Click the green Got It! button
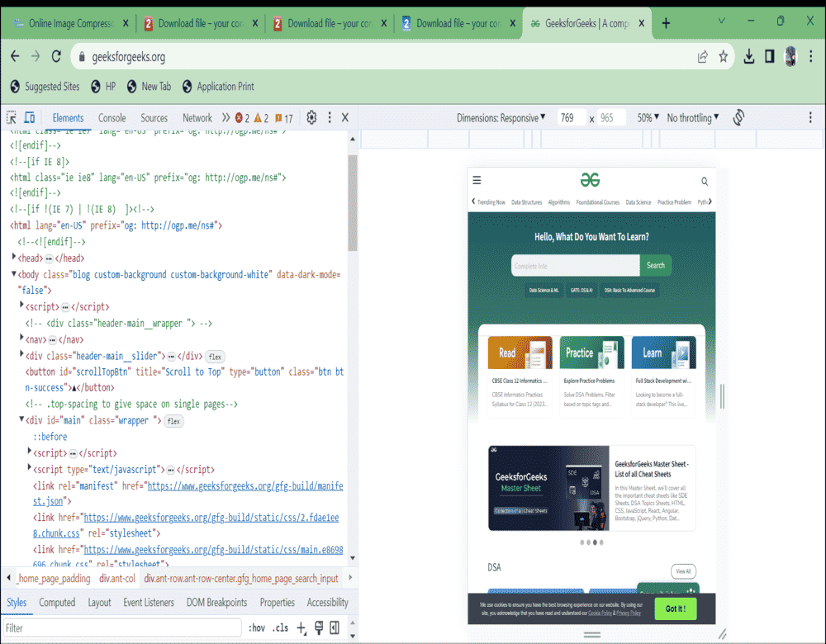 click(676, 608)
